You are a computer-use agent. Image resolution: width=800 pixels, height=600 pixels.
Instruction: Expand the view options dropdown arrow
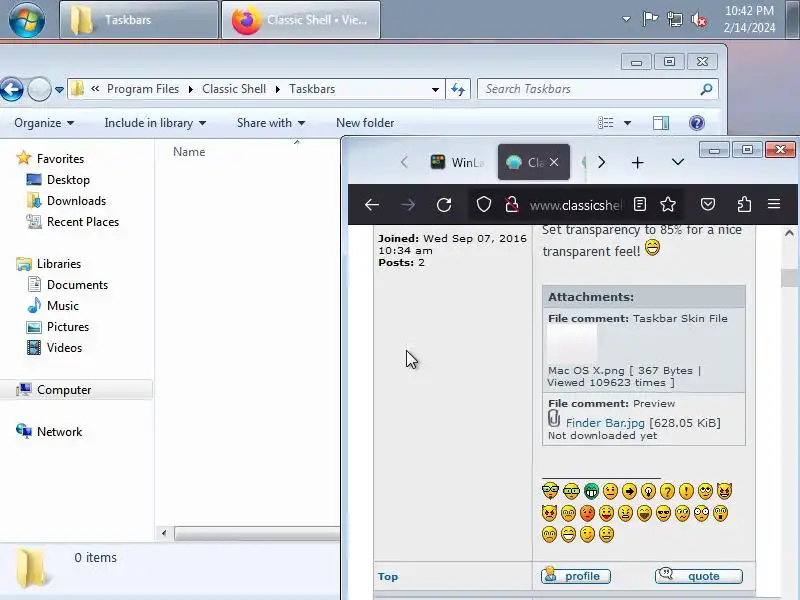(x=628, y=123)
